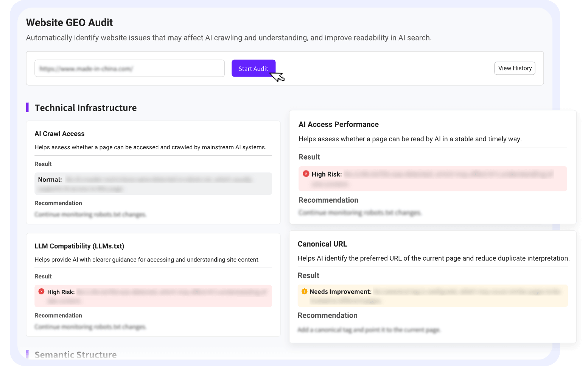Viewport: 588px width, 366px height.
Task: Select the Canonical URL card heading
Action: [x=322, y=244]
